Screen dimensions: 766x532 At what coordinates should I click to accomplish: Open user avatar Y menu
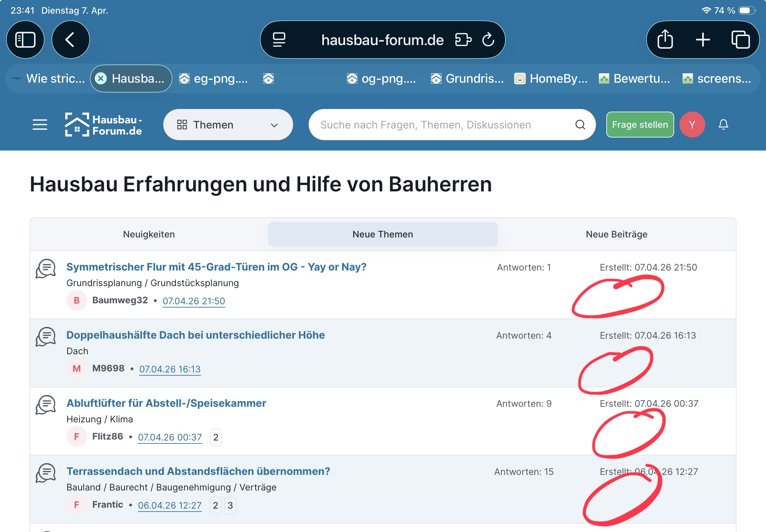point(692,125)
